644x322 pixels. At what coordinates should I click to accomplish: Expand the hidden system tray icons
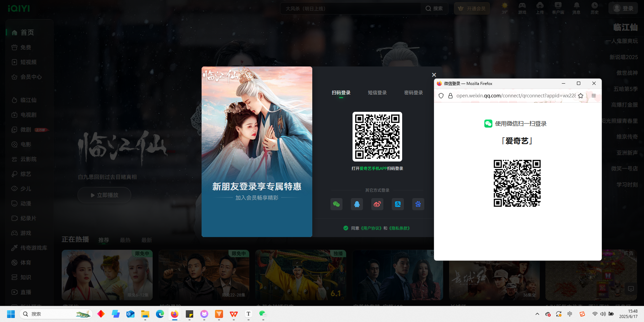(537, 314)
